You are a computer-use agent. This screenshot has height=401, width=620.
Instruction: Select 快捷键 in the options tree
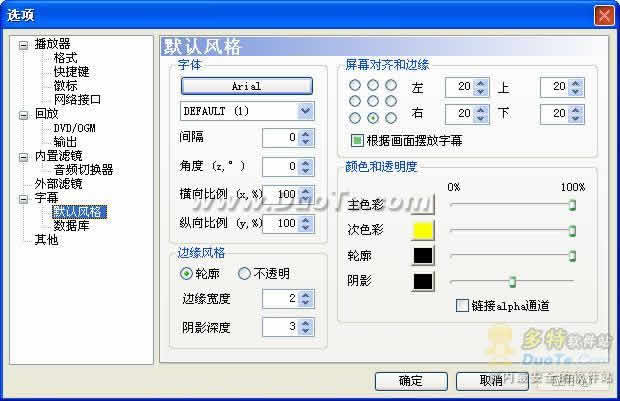72,72
